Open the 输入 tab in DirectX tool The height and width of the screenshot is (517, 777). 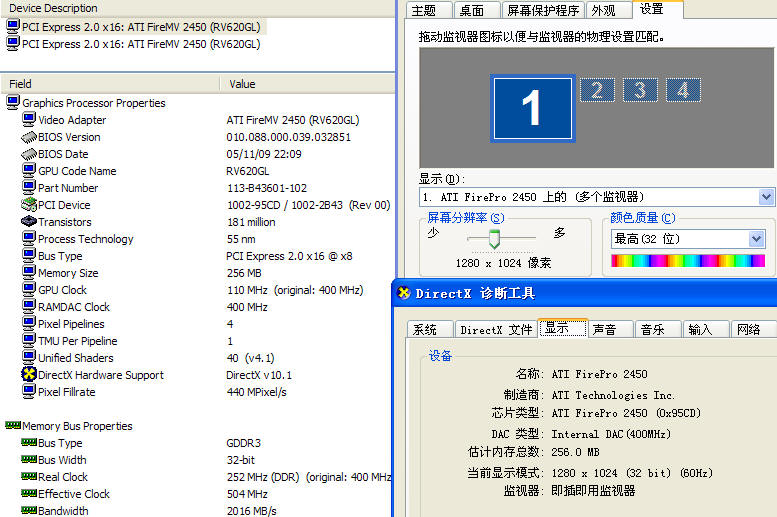pyautogui.click(x=706, y=329)
